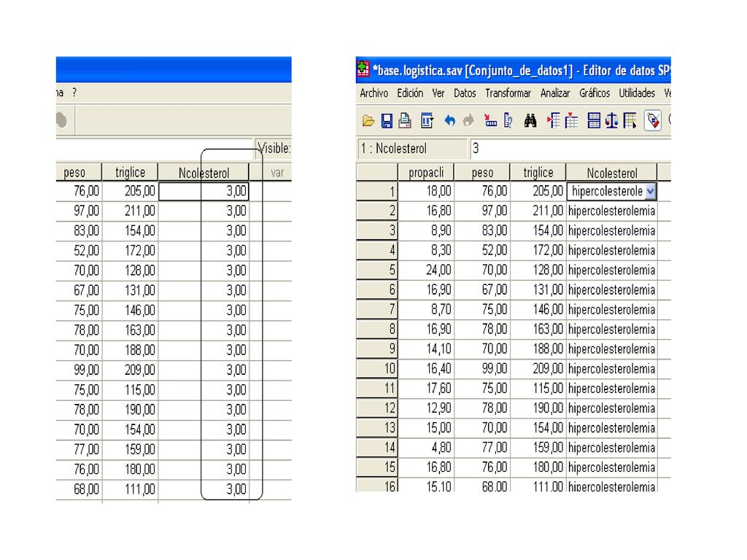
Task: Click the Insert variable icon
Action: coord(571,121)
